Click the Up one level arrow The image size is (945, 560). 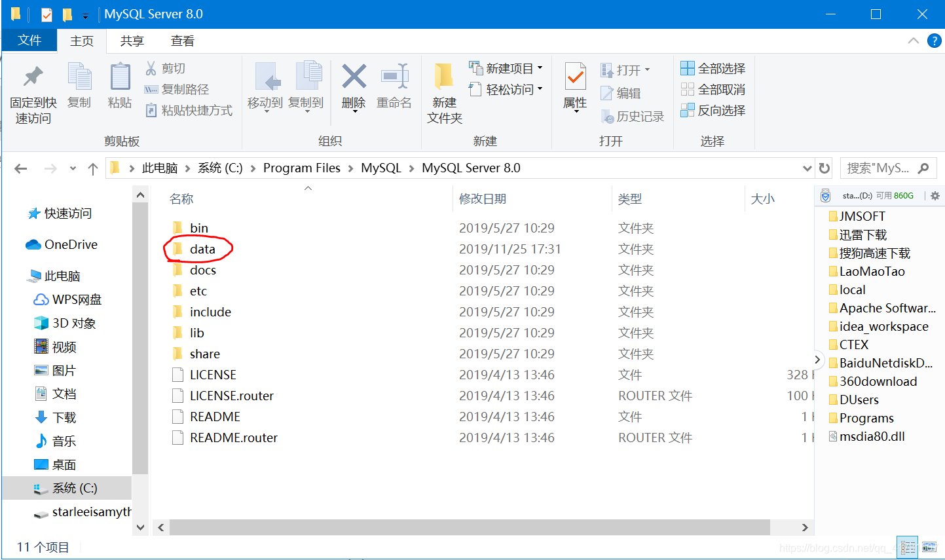point(93,168)
